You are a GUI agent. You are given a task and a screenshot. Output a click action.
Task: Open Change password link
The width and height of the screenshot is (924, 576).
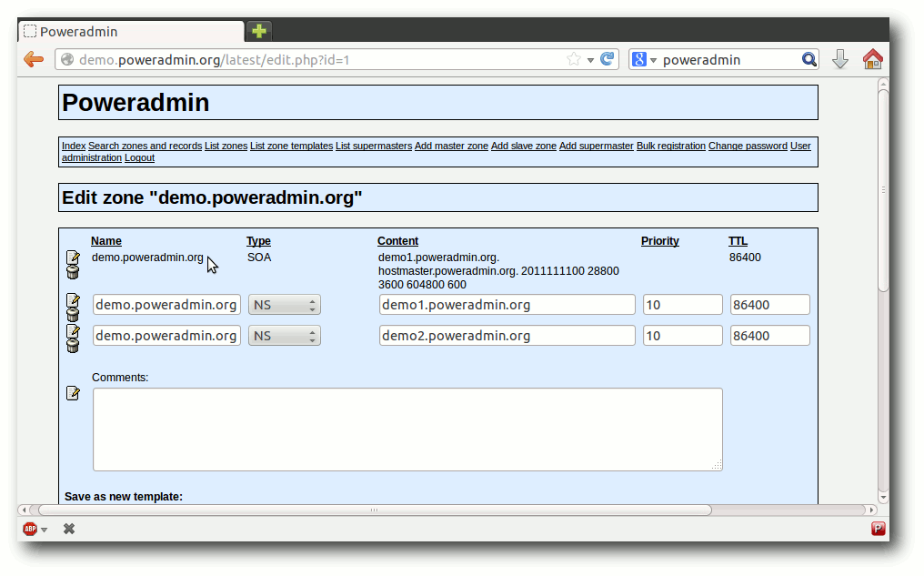pos(748,146)
